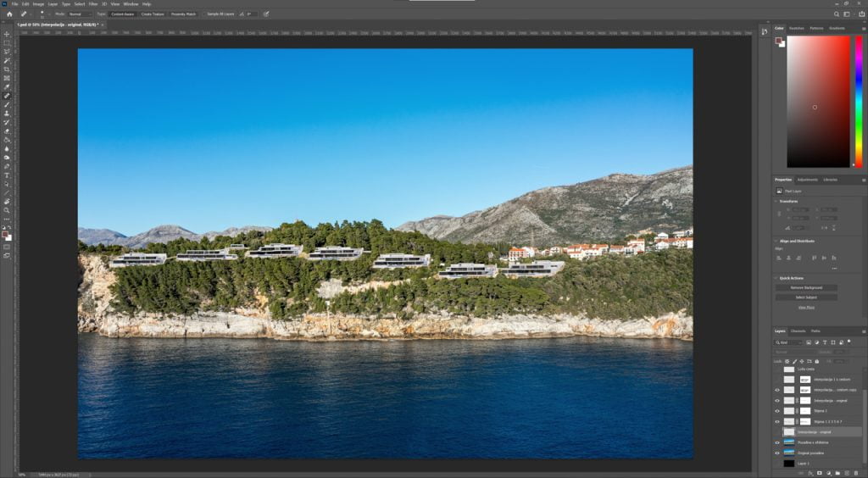Screen dimensions: 868x478
Task: Open the layer filter Kind dropdown
Action: 788,342
